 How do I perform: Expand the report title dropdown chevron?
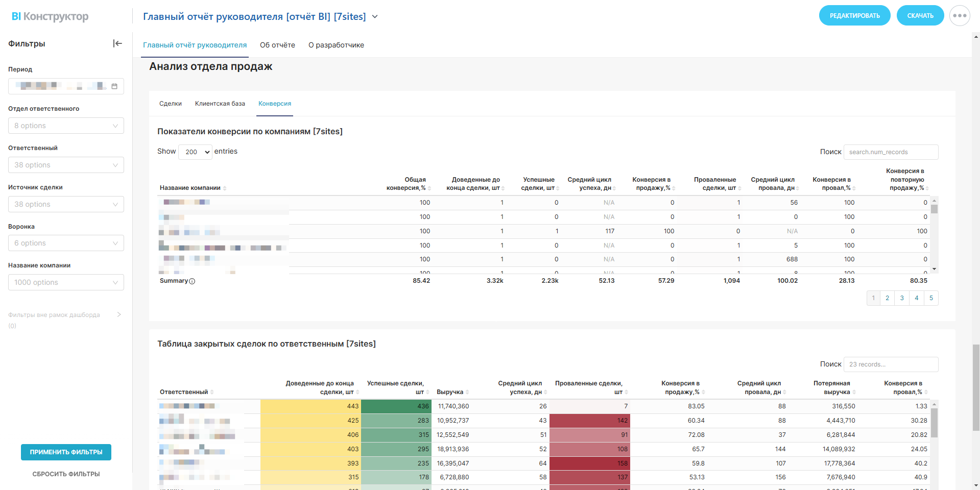[x=375, y=16]
